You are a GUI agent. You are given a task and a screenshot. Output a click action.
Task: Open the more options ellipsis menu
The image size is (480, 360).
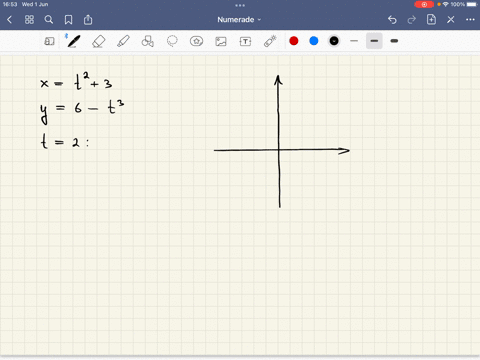coord(470,20)
